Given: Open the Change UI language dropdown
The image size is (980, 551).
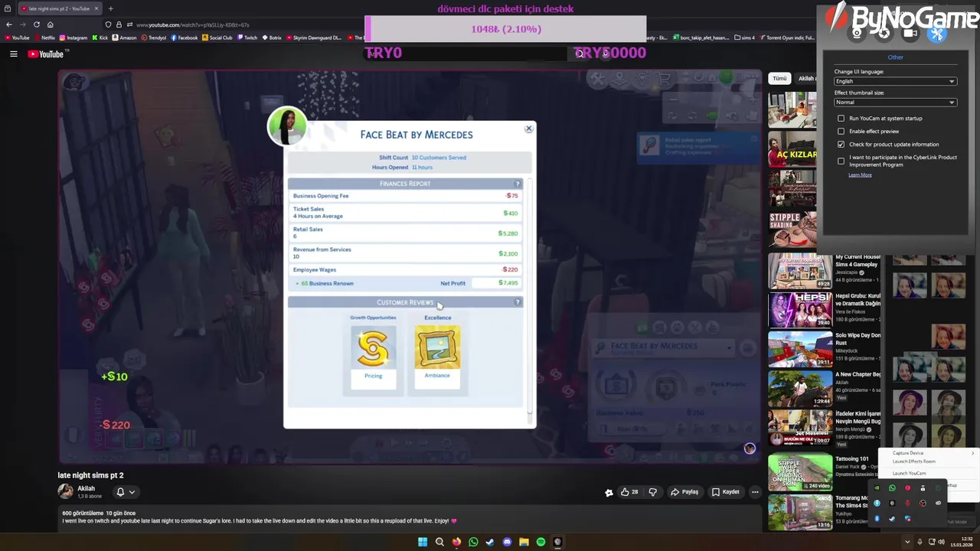Looking at the screenshot, I should [x=895, y=81].
